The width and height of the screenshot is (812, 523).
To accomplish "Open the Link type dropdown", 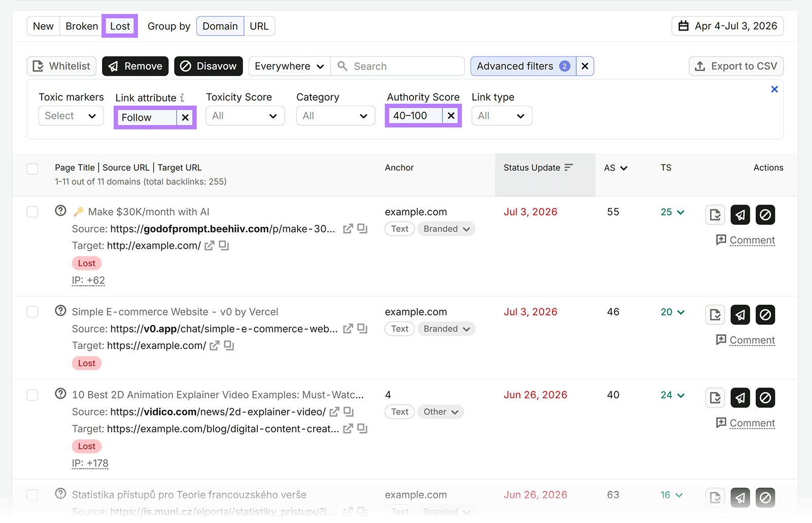I will coord(502,116).
